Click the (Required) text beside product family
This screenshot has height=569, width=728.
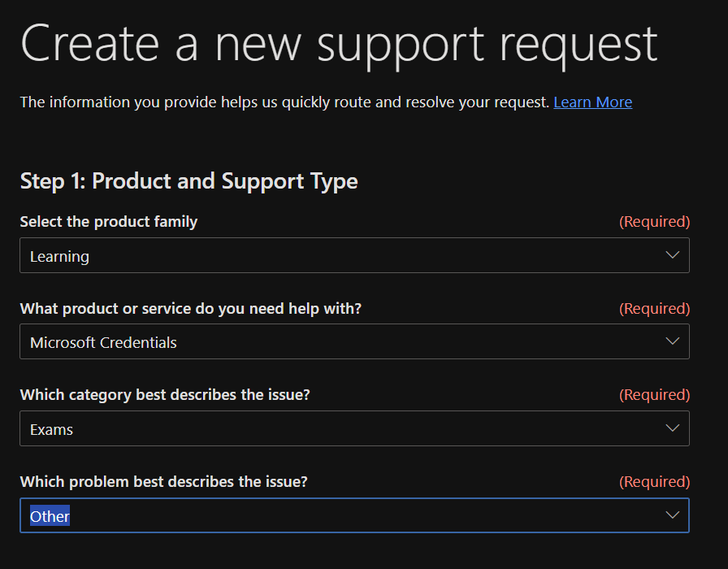(654, 222)
